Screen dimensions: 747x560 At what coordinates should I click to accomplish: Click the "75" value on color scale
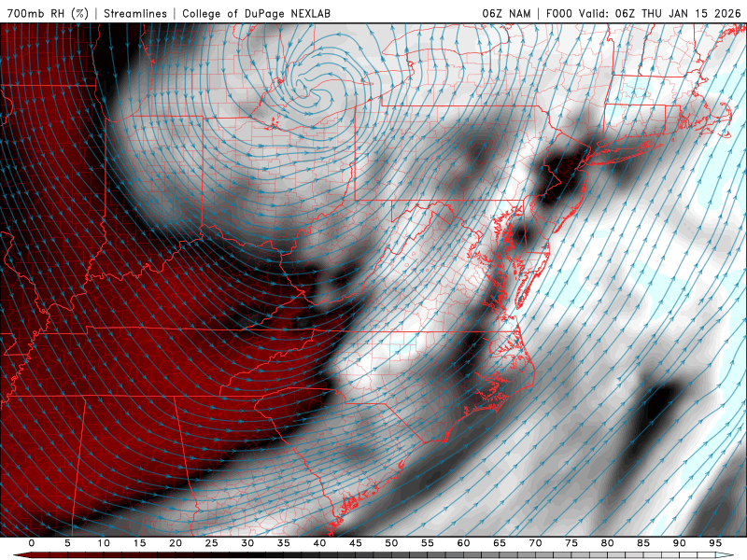click(571, 543)
